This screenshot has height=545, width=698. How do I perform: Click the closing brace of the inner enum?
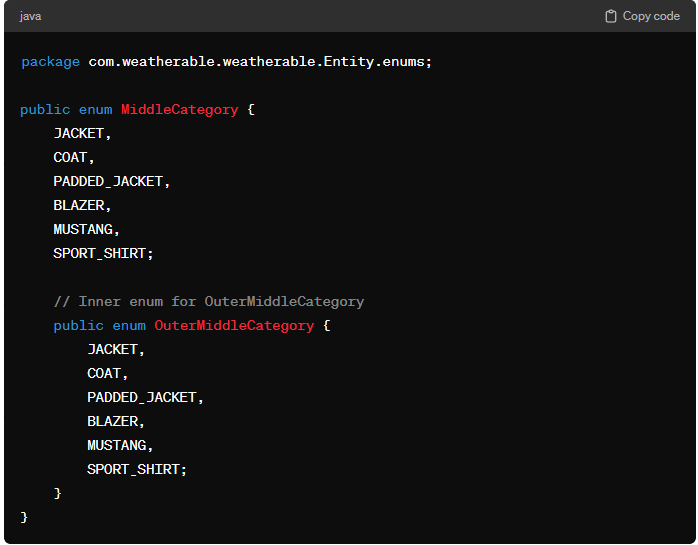(57, 493)
